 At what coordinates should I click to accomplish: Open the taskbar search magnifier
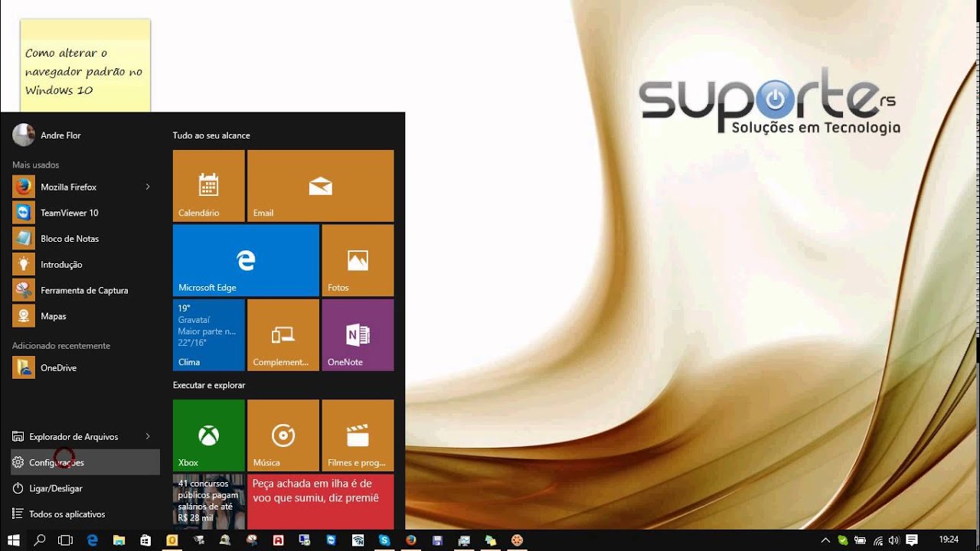(x=40, y=540)
